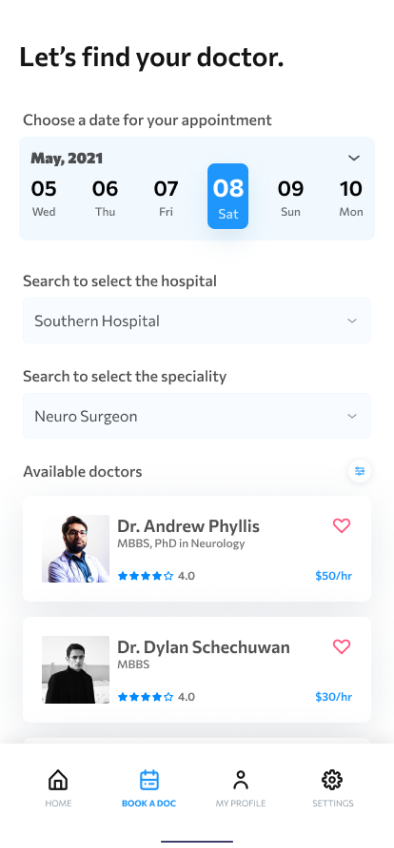Favorite Dr. Andrew Phyllis with heart icon
The height and width of the screenshot is (848, 394).
point(342,526)
